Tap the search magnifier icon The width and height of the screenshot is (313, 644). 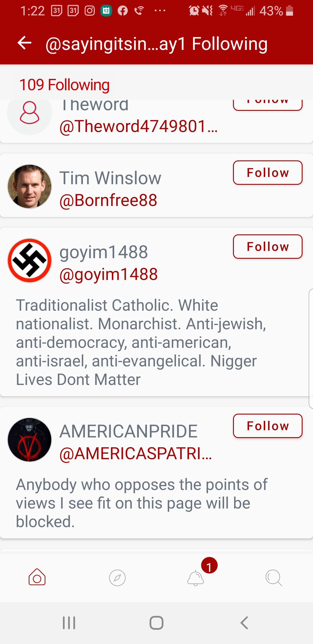click(274, 578)
